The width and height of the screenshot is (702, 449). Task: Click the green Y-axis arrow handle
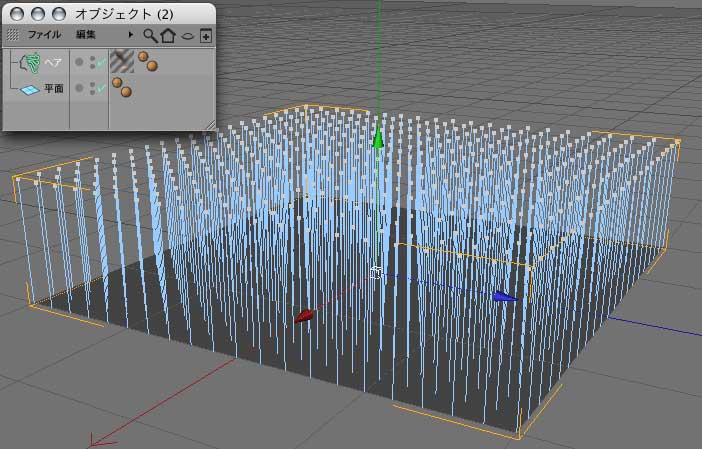coord(378,137)
